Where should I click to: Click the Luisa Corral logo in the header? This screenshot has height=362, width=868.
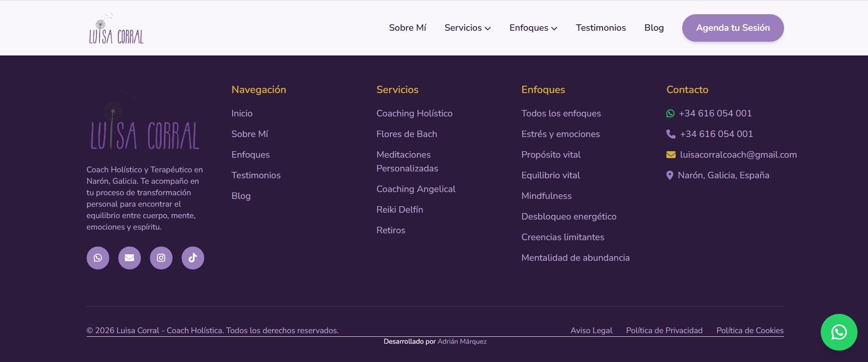[x=117, y=28]
